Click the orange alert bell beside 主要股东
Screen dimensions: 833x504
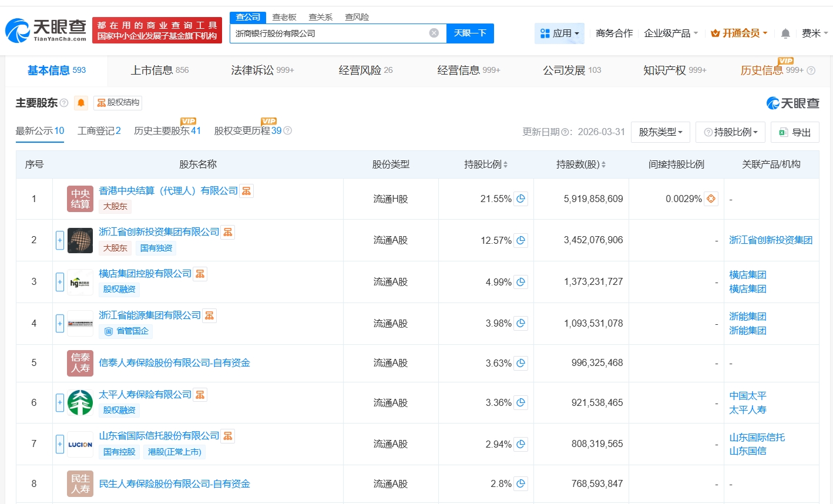(81, 103)
